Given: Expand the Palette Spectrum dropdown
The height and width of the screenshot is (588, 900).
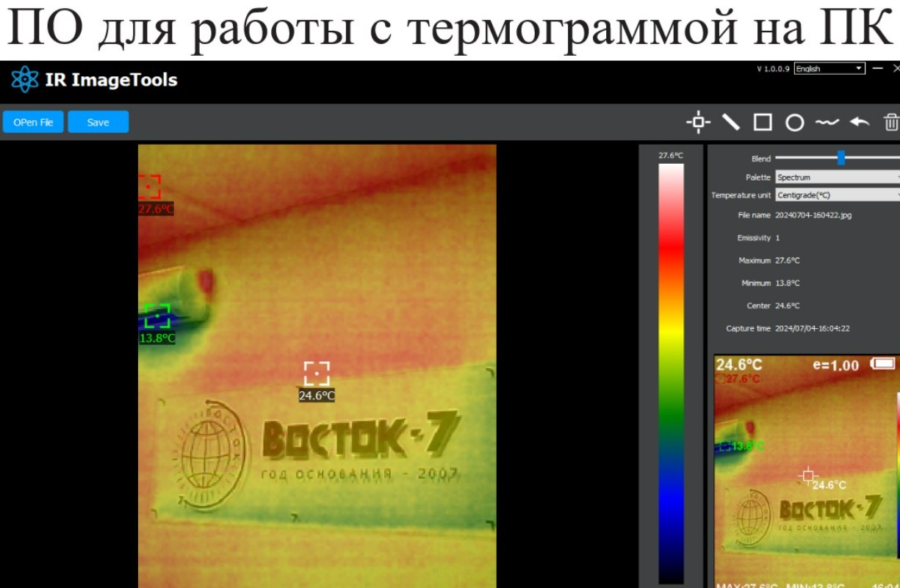Looking at the screenshot, I should point(837,177).
